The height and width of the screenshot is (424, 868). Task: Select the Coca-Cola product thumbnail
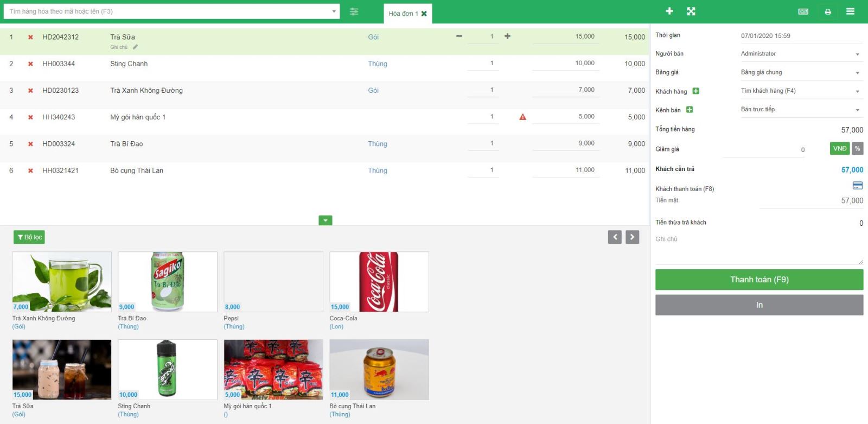click(379, 282)
